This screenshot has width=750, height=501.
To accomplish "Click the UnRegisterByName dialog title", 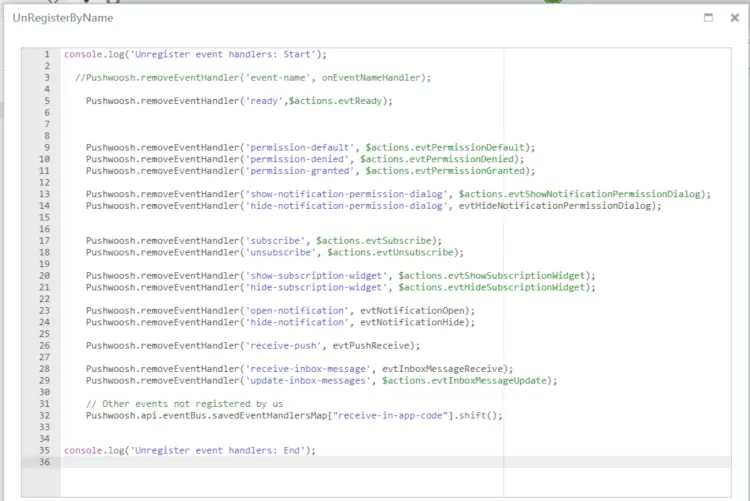I will click(x=62, y=18).
